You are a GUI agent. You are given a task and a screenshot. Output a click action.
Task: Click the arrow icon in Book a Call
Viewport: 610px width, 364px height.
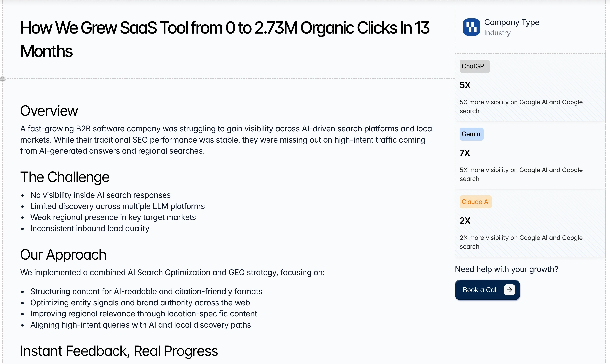pyautogui.click(x=509, y=290)
